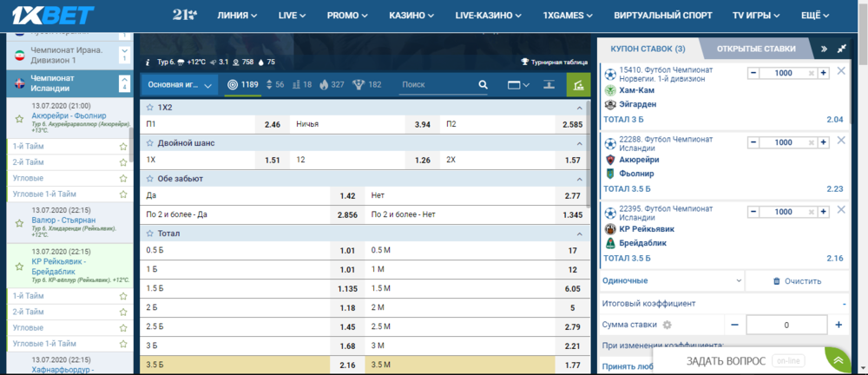This screenshot has width=868, height=375.
Task: Increase Акюрейри bet stake with plus
Action: (823, 142)
